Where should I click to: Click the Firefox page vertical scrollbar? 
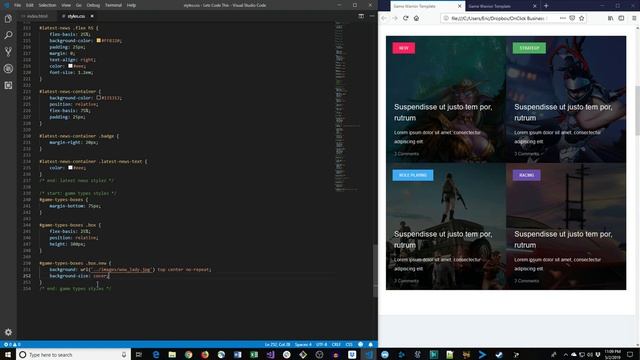pos(637,110)
